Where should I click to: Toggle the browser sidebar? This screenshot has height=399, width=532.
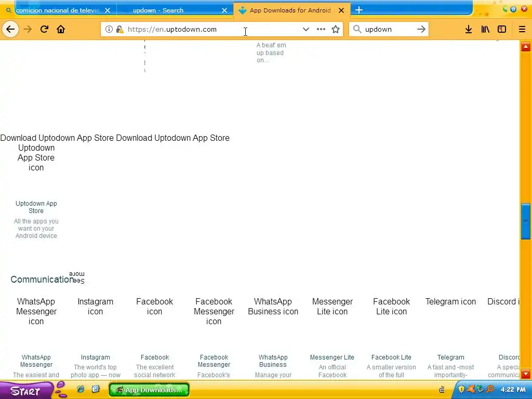coord(502,29)
